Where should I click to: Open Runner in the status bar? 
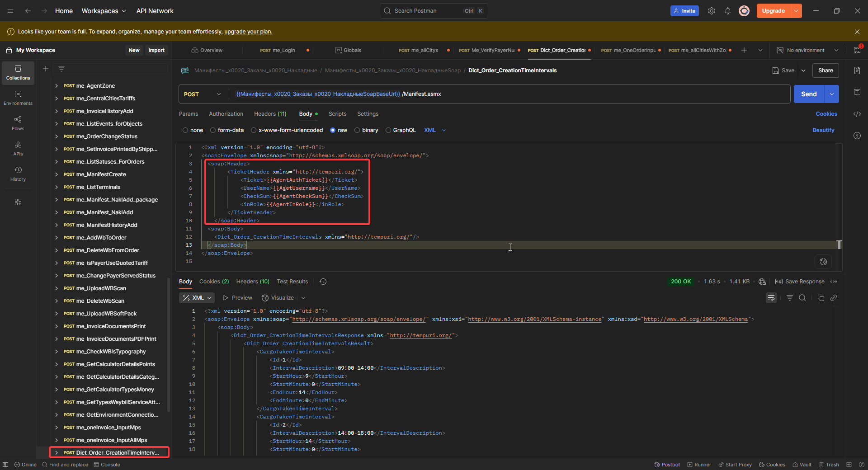click(699, 465)
